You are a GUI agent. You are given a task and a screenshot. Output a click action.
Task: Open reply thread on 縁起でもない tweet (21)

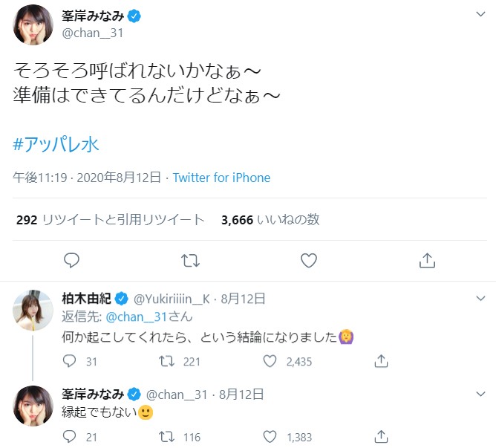tap(69, 437)
